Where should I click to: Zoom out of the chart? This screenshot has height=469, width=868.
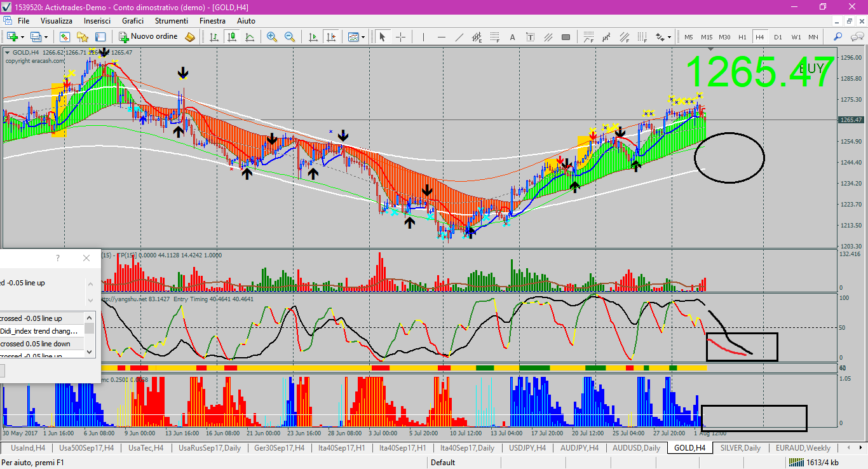290,37
